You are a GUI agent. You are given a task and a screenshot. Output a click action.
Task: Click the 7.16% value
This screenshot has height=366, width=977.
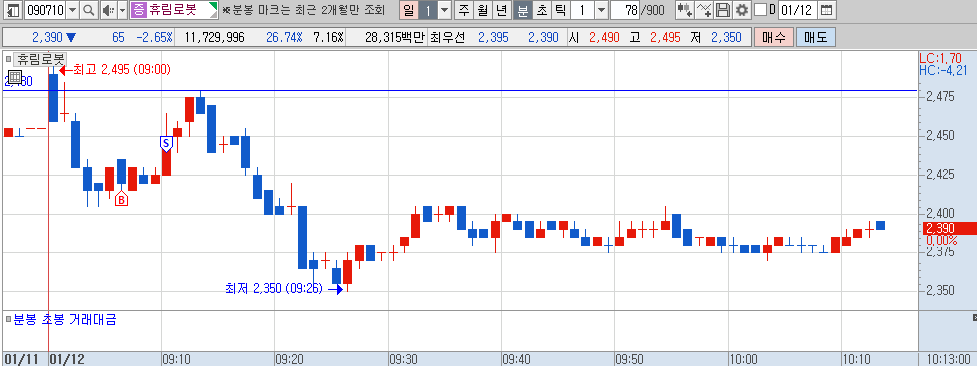pos(328,37)
